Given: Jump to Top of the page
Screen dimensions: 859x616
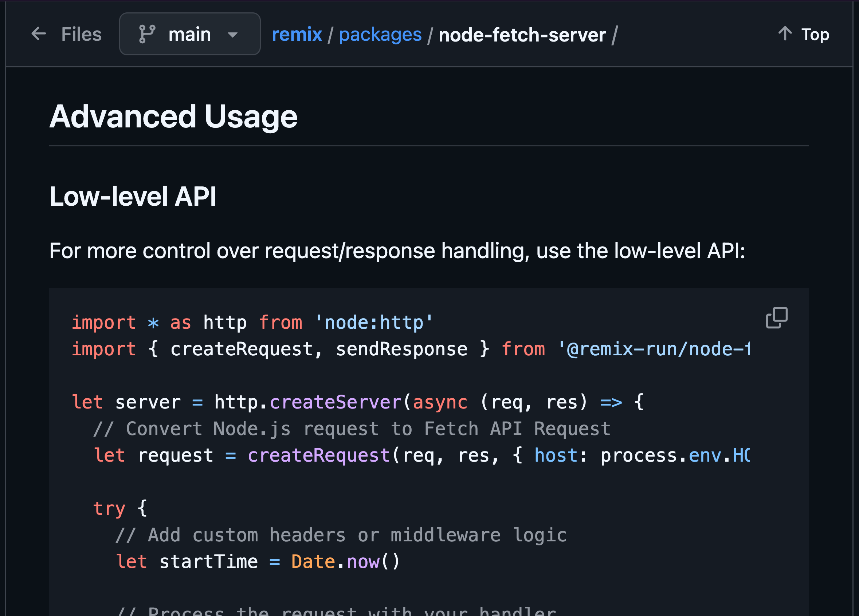Looking at the screenshot, I should (x=815, y=35).
